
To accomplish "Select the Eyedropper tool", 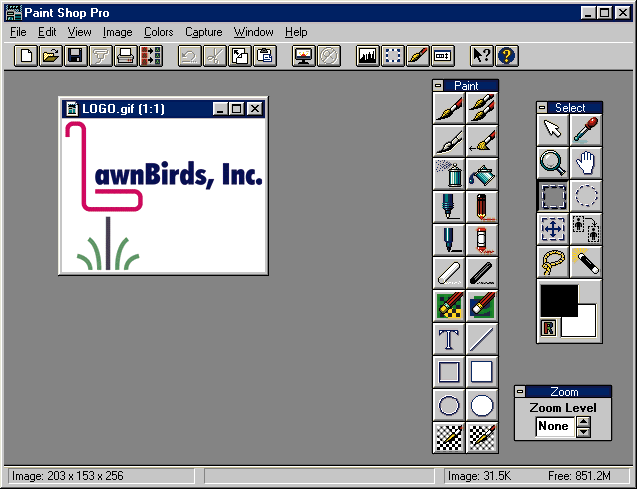I will coord(585,129).
